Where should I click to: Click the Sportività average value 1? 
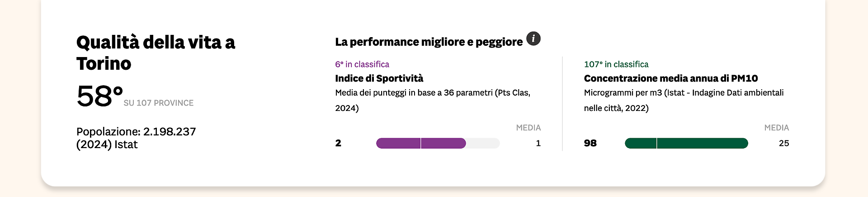pos(538,143)
